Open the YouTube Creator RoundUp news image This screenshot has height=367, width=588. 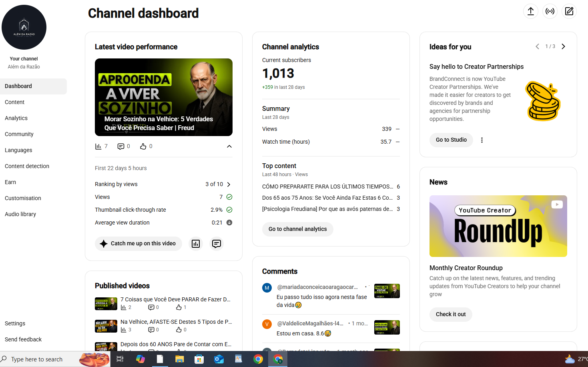[498, 226]
